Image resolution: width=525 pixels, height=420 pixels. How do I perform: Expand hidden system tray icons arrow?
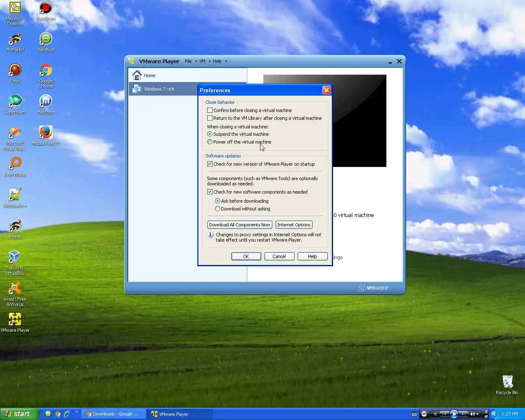[x=494, y=414]
